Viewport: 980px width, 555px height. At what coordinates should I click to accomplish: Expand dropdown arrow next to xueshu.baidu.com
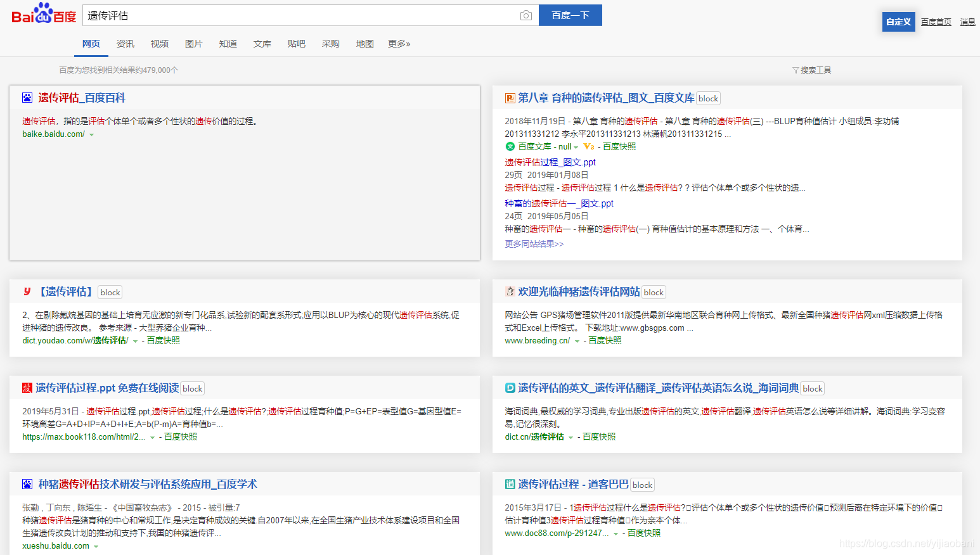click(x=96, y=547)
